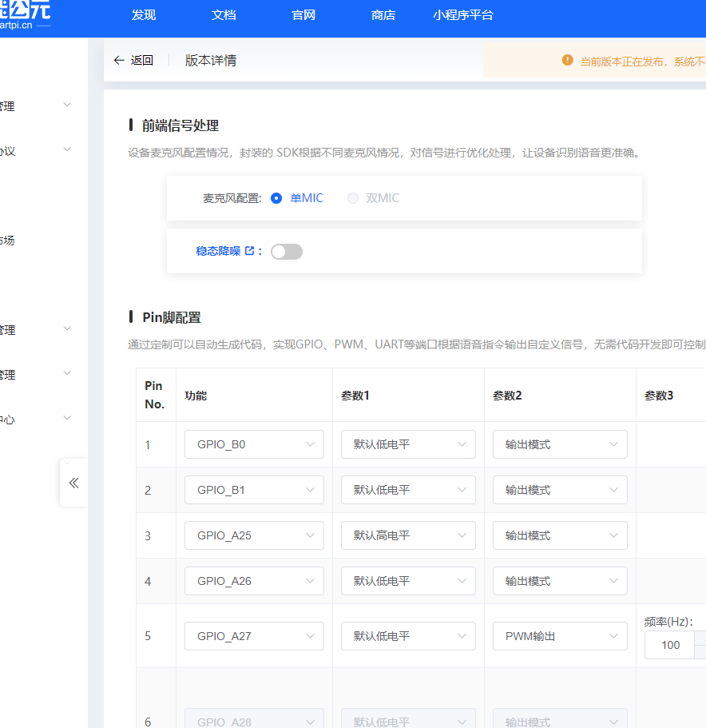Click the back arrow icon beside 返回
This screenshot has height=728, width=706.
coord(118,60)
